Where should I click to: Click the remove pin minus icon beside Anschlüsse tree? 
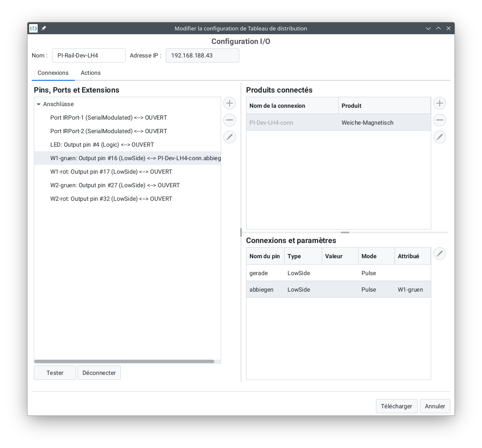pos(230,120)
